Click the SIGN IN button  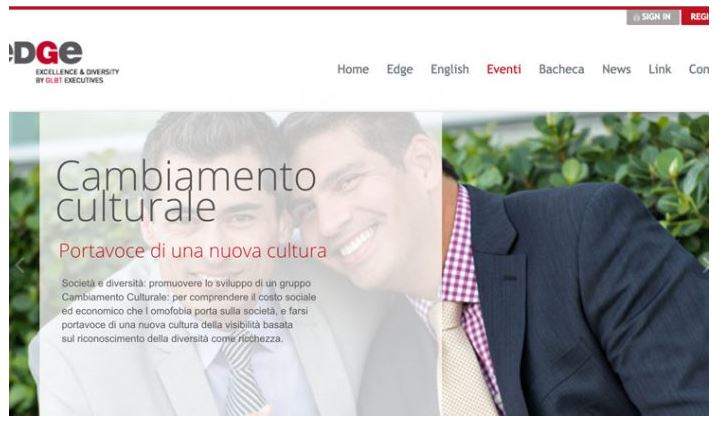point(653,17)
